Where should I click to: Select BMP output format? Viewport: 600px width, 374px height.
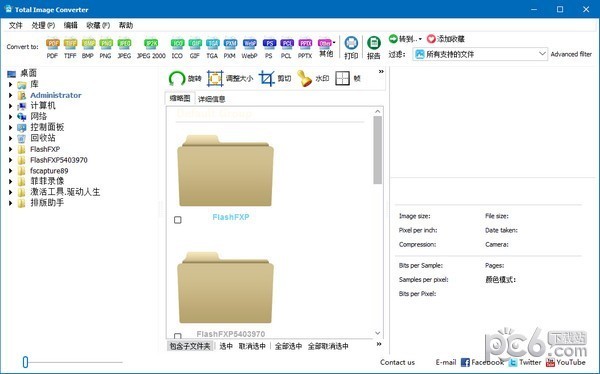pyautogui.click(x=88, y=48)
